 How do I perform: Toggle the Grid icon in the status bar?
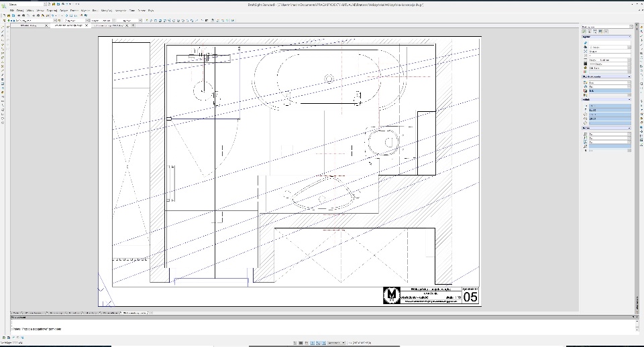(301, 343)
